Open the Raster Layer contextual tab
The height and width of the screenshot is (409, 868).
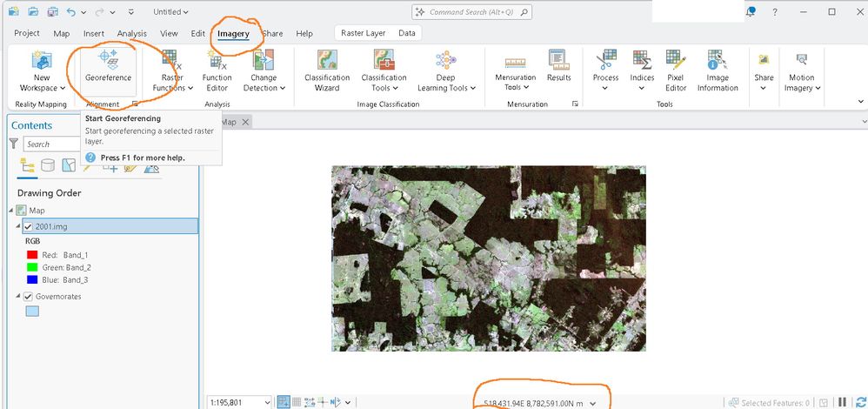pyautogui.click(x=364, y=33)
